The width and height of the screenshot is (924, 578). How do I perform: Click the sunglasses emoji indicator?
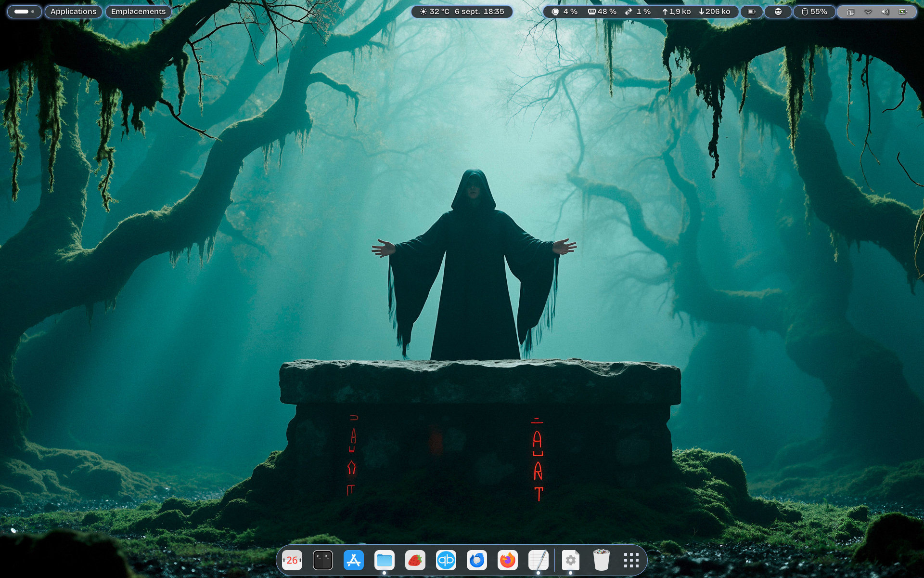[x=778, y=12]
